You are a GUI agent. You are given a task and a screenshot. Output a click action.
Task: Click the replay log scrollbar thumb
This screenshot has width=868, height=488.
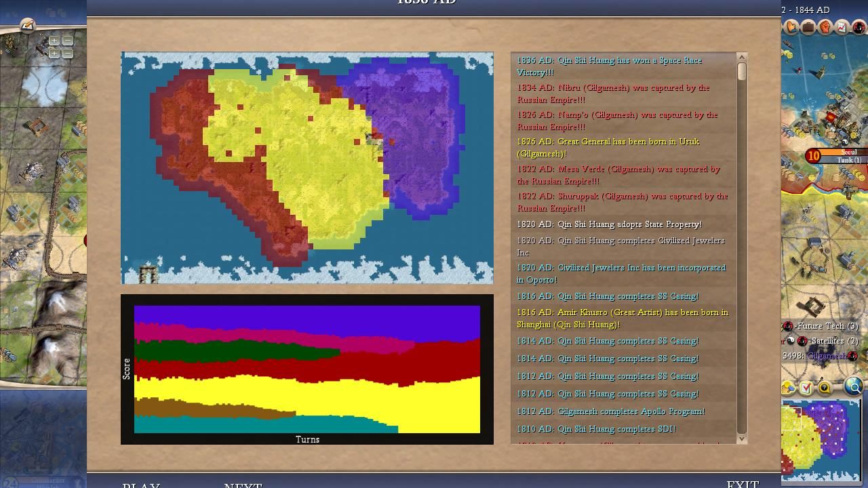(x=741, y=71)
